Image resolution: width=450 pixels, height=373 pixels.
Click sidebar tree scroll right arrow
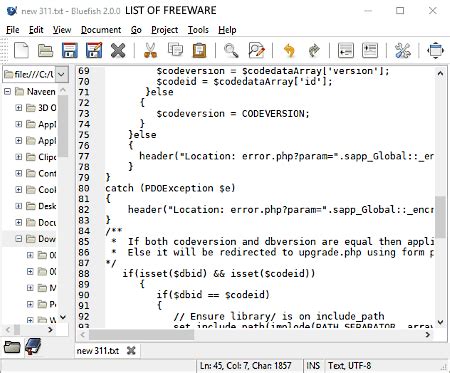[50, 330]
